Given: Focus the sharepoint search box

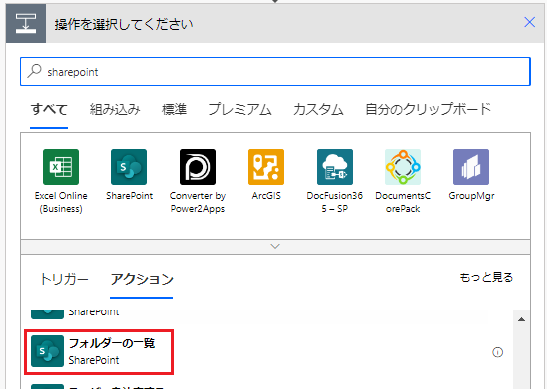Looking at the screenshot, I should pyautogui.click(x=275, y=71).
